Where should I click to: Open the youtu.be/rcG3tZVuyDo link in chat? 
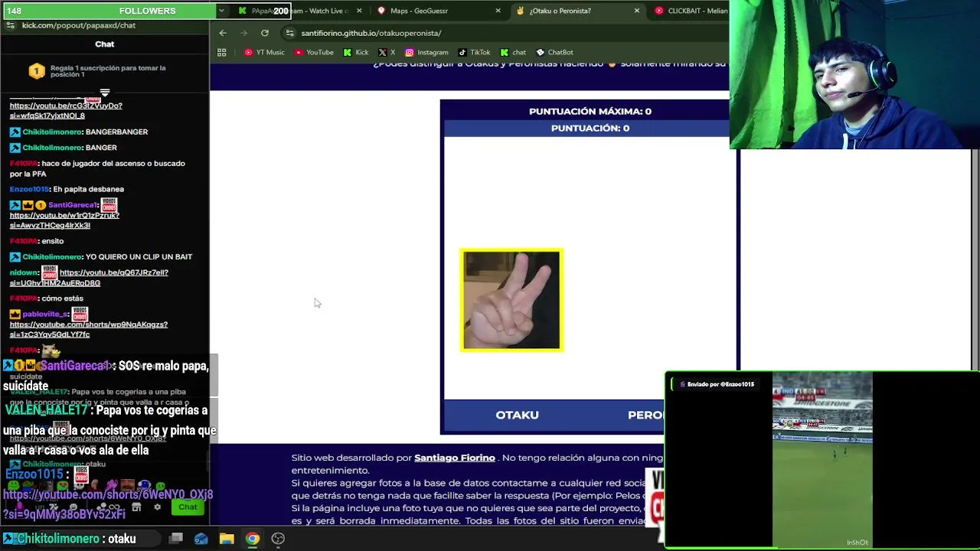click(66, 110)
